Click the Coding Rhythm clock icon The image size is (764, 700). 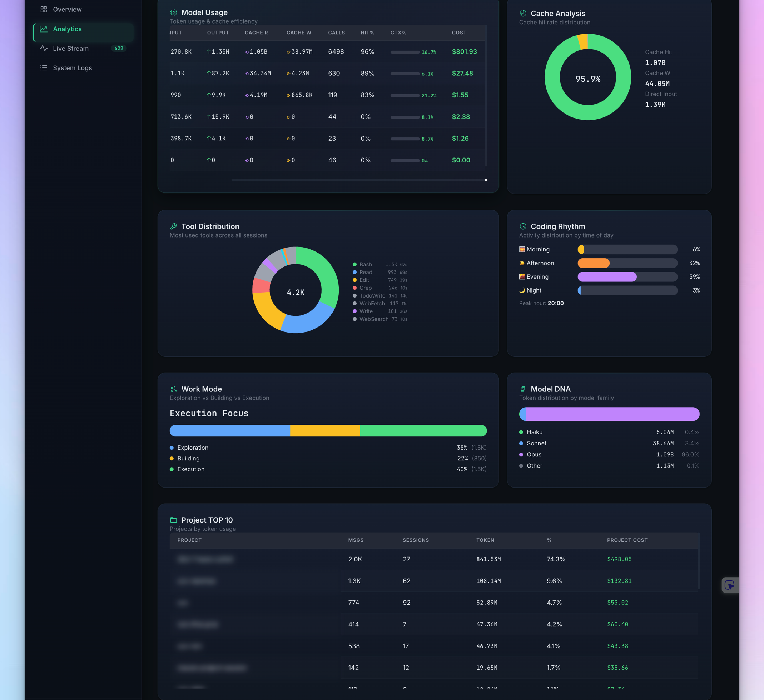pyautogui.click(x=523, y=226)
